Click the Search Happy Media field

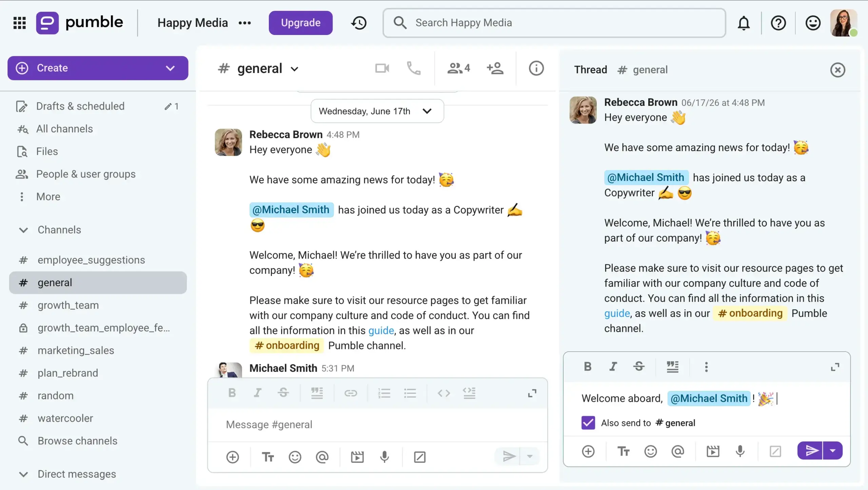click(x=554, y=23)
